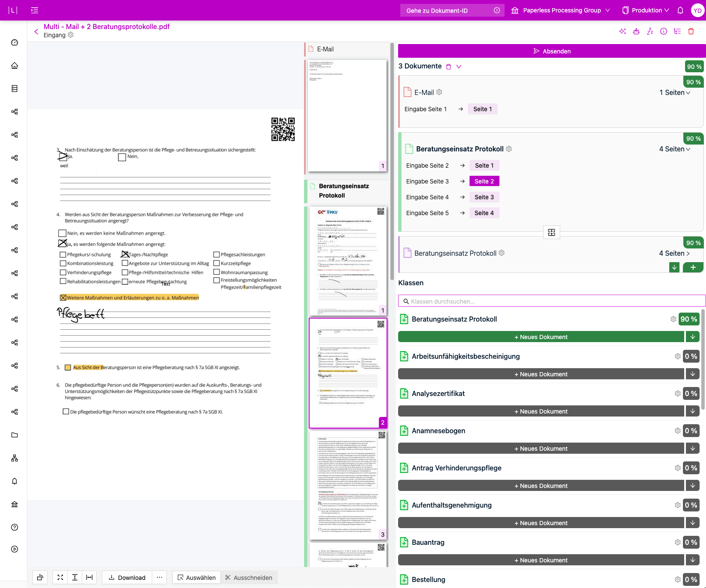This screenshot has width=706, height=588.
Task: Delete the file with the red trash icon
Action: pyautogui.click(x=691, y=31)
